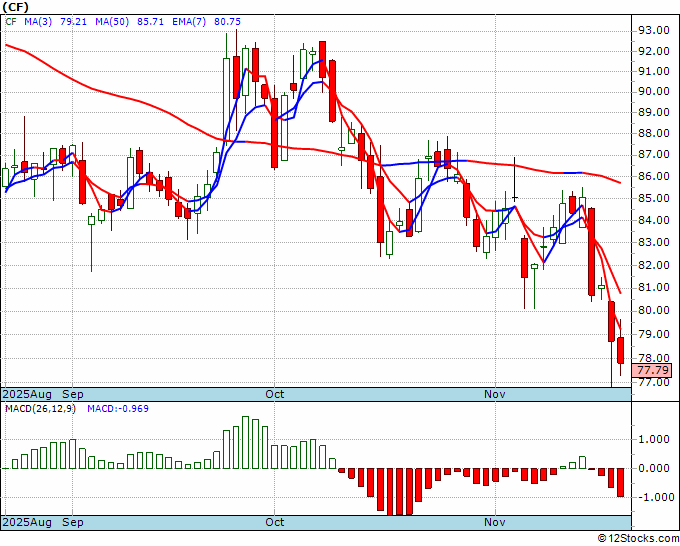Click the 90.00 price axis label
The width and height of the screenshot is (680, 546).
click(x=653, y=92)
